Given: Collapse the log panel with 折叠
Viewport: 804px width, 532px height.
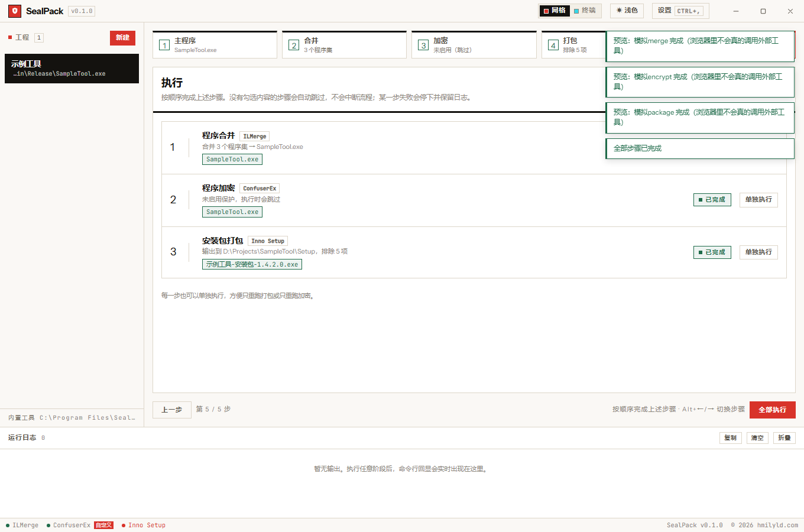Looking at the screenshot, I should click(784, 438).
